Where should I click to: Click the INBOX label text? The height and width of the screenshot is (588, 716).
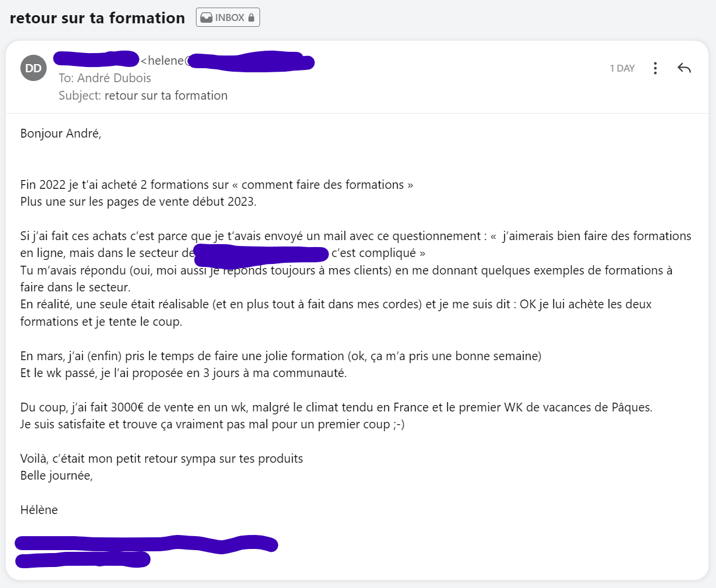[230, 17]
